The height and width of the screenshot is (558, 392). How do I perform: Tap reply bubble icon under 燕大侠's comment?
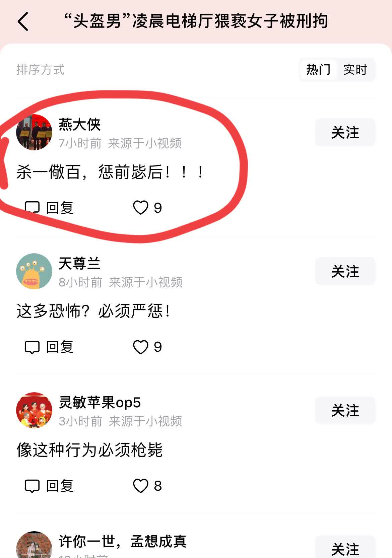coord(32,208)
